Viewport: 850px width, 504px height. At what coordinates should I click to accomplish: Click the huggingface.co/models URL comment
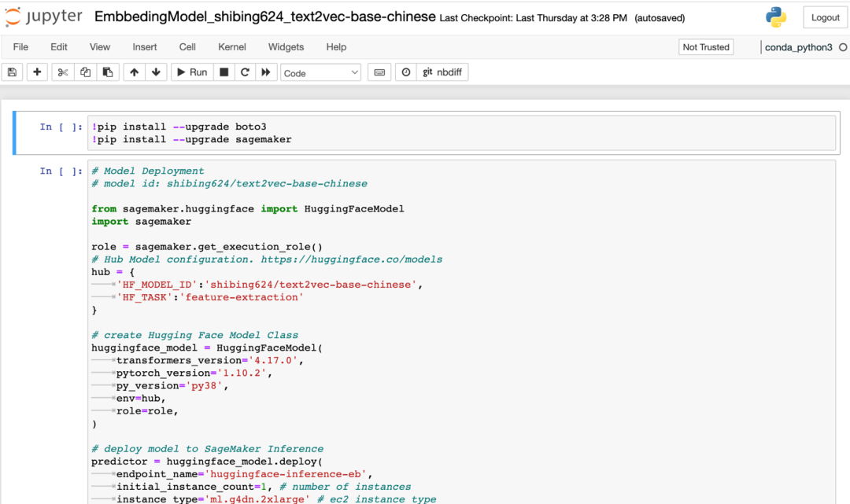coord(267,259)
